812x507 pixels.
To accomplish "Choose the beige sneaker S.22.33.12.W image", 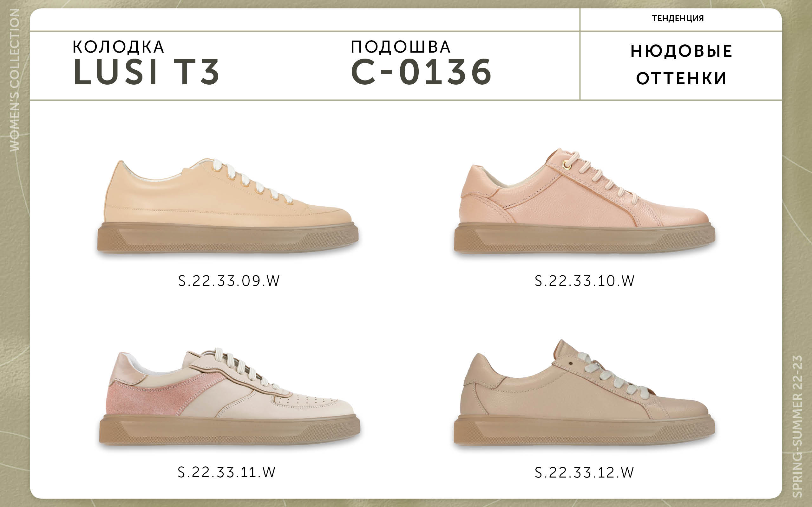I will [584, 392].
